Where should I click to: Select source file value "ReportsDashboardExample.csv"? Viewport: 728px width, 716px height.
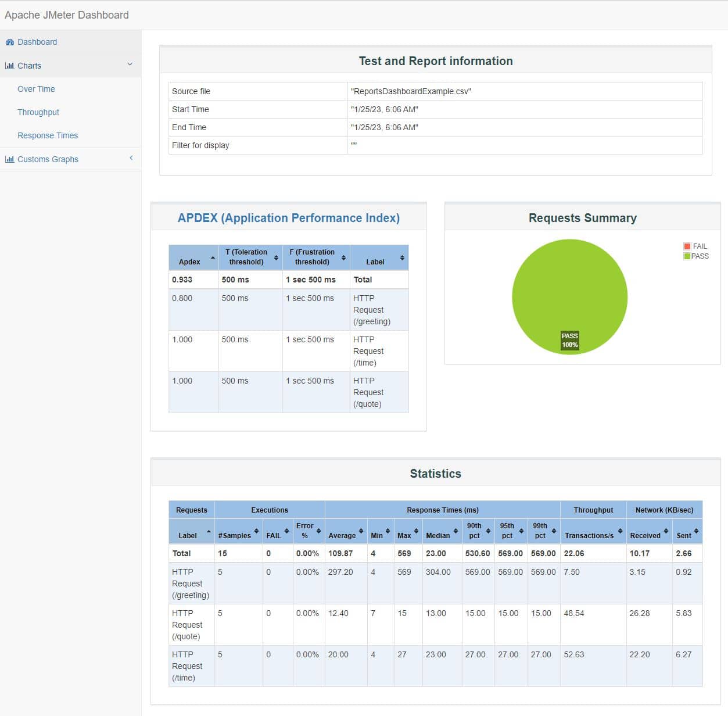[411, 91]
